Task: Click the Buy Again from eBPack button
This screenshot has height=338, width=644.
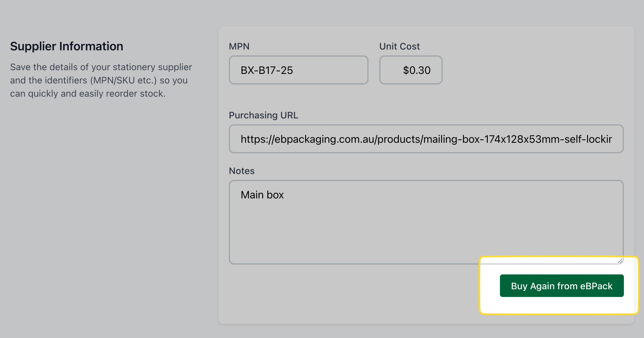Action: tap(561, 286)
